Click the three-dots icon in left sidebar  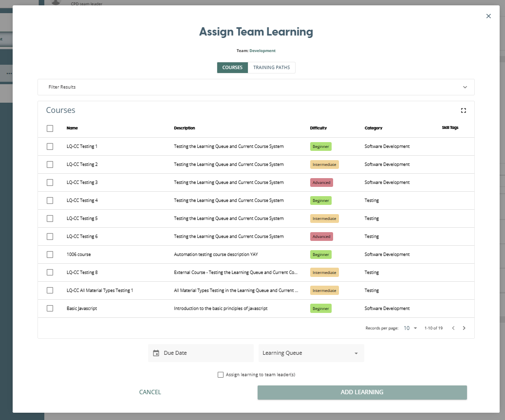[x=9, y=73]
